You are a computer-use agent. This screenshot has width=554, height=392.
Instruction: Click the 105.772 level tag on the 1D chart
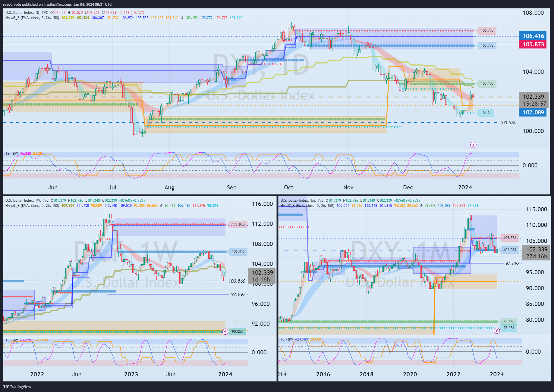coord(486,45)
